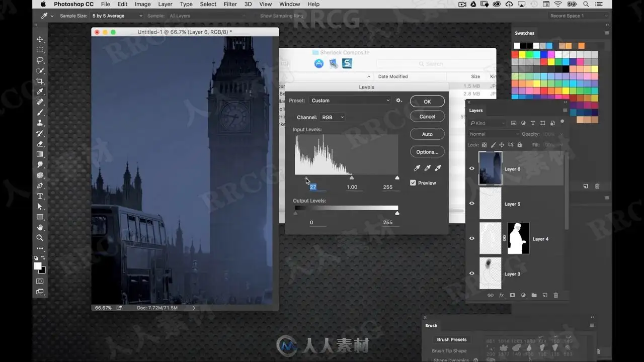Hide Layer 4 with its eye icon
Viewport: 644px width, 362px height.
[472, 239]
